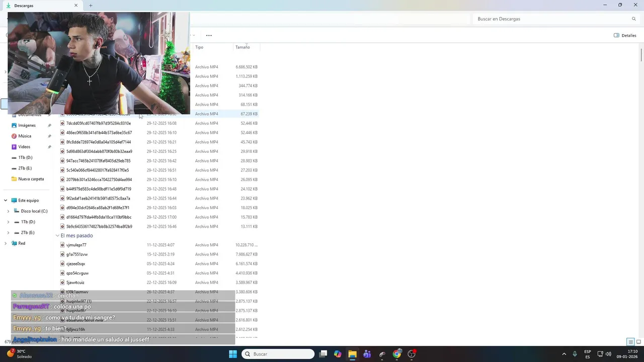Viewport: 644px width, 362px height.
Task: Expand Disco local (C:) node chevron
Action: point(8,211)
